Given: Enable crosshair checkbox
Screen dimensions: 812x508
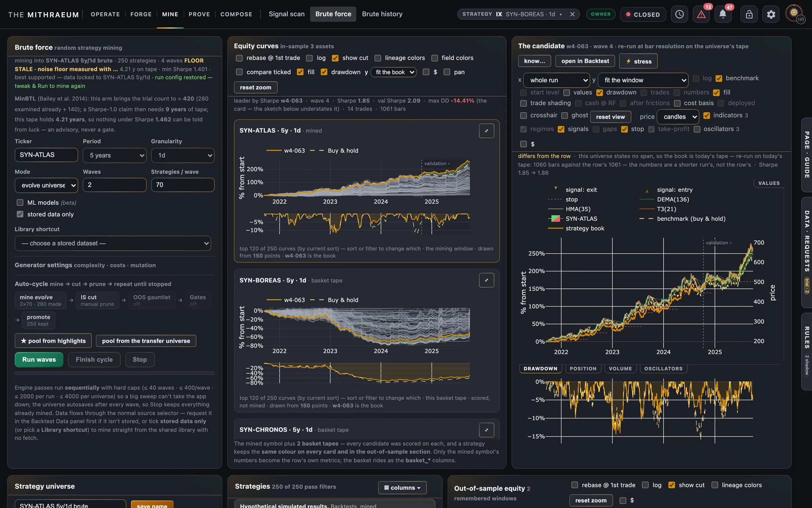Looking at the screenshot, I should (x=523, y=115).
